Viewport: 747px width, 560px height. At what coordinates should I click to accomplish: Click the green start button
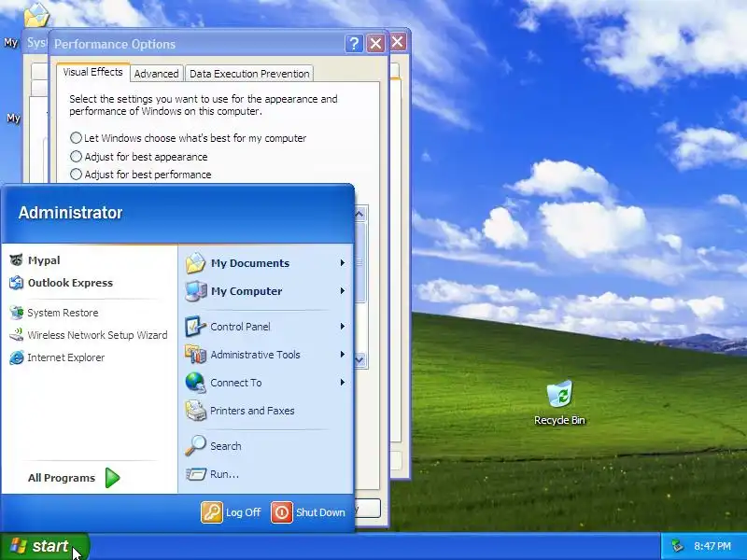pyautogui.click(x=44, y=546)
